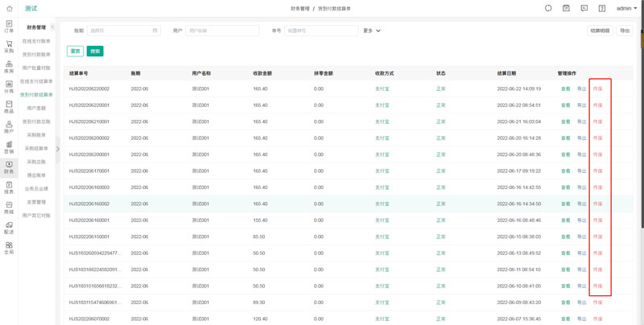Open the calendar icon in top header

click(566, 8)
